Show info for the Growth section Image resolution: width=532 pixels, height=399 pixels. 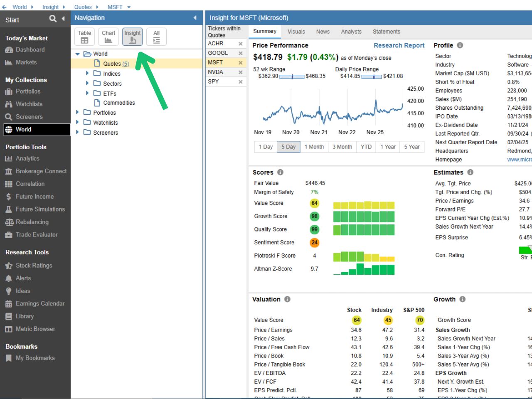(x=463, y=299)
